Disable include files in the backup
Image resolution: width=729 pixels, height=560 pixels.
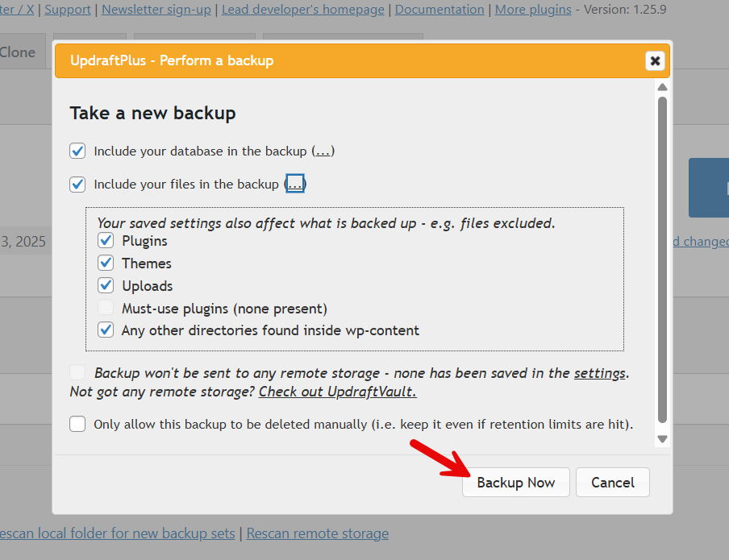point(77,184)
